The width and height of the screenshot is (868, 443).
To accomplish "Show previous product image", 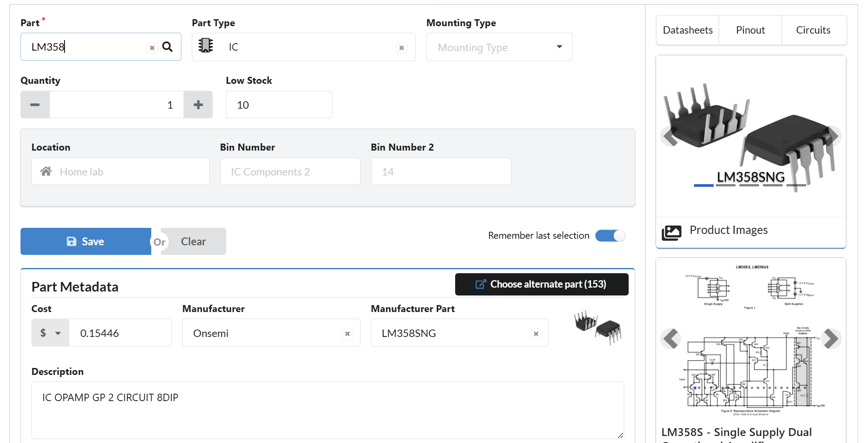I will pyautogui.click(x=670, y=136).
